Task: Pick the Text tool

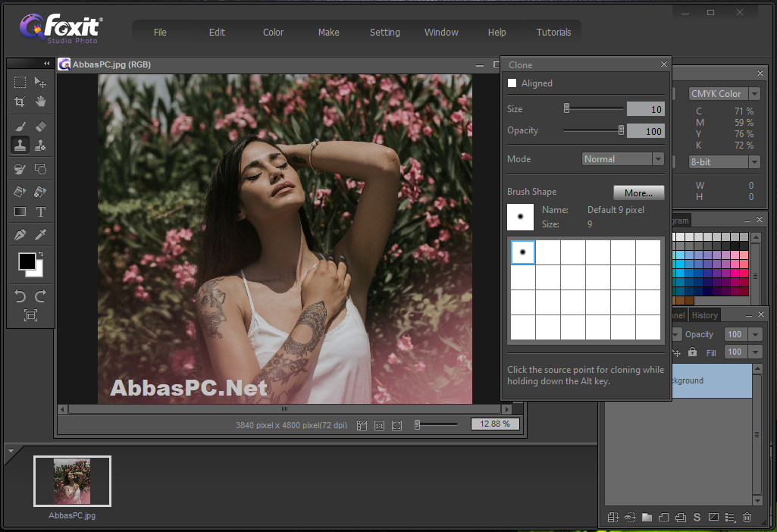Action: 41,212
